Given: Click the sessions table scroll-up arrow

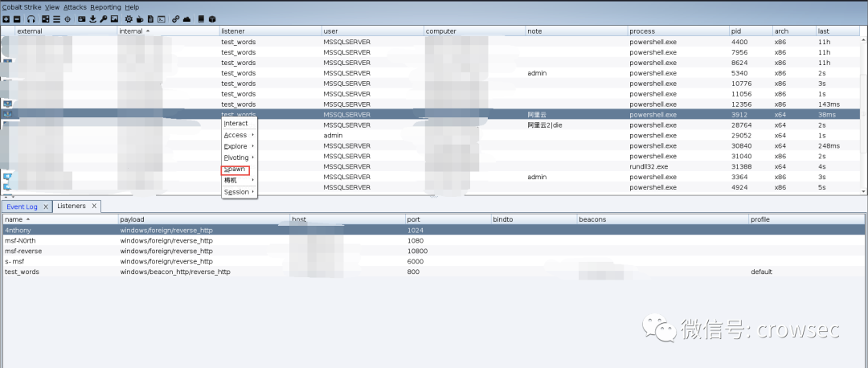Looking at the screenshot, I should point(864,40).
